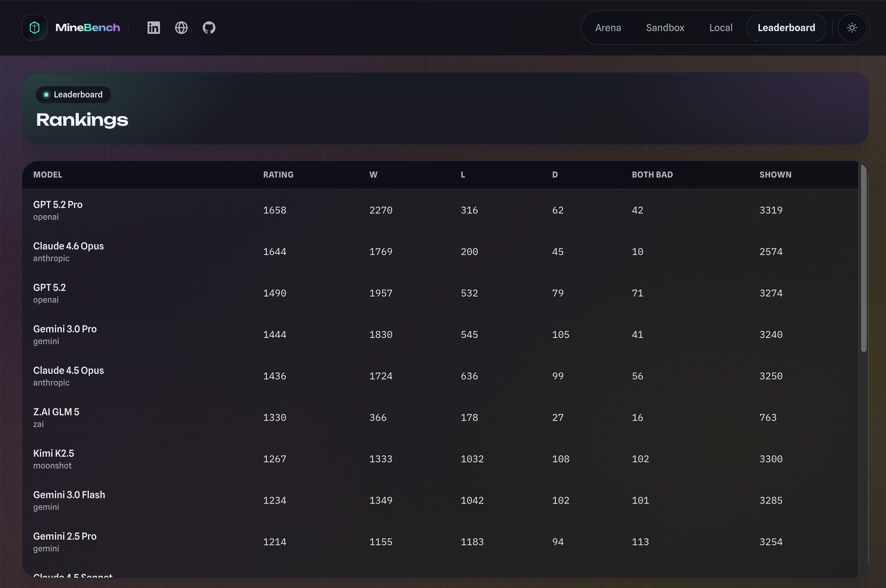This screenshot has height=588, width=886.
Task: Click shown value 763
Action: tap(768, 417)
